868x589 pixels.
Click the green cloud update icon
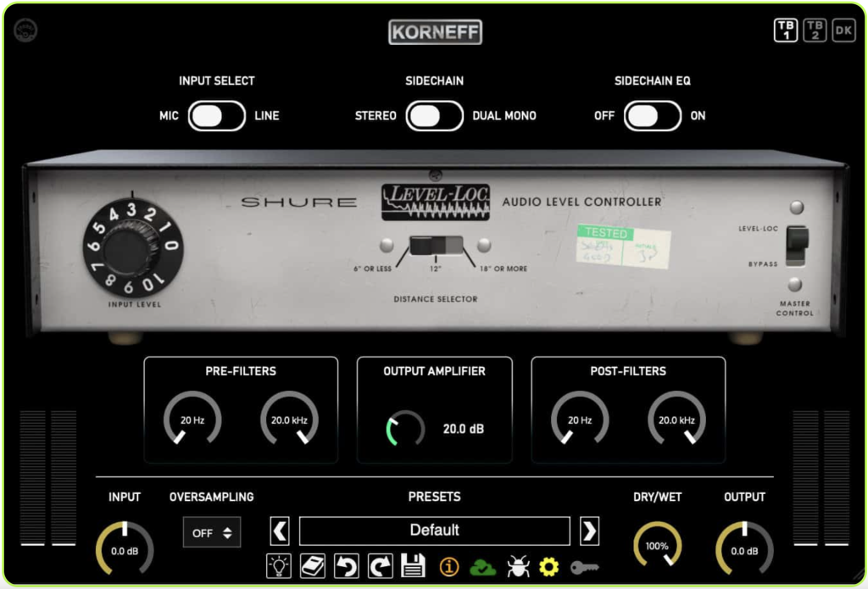[482, 567]
